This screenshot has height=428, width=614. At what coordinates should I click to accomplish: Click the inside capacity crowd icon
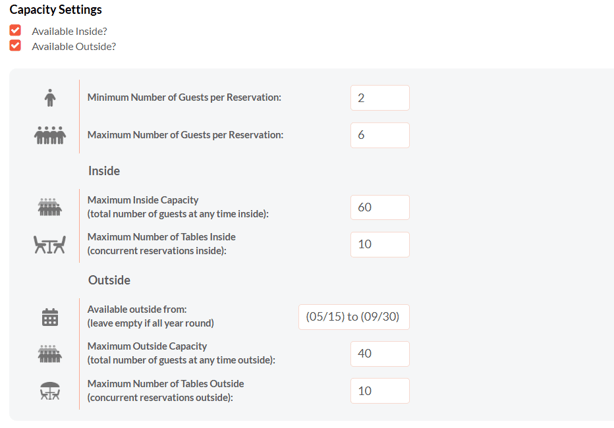(x=50, y=207)
